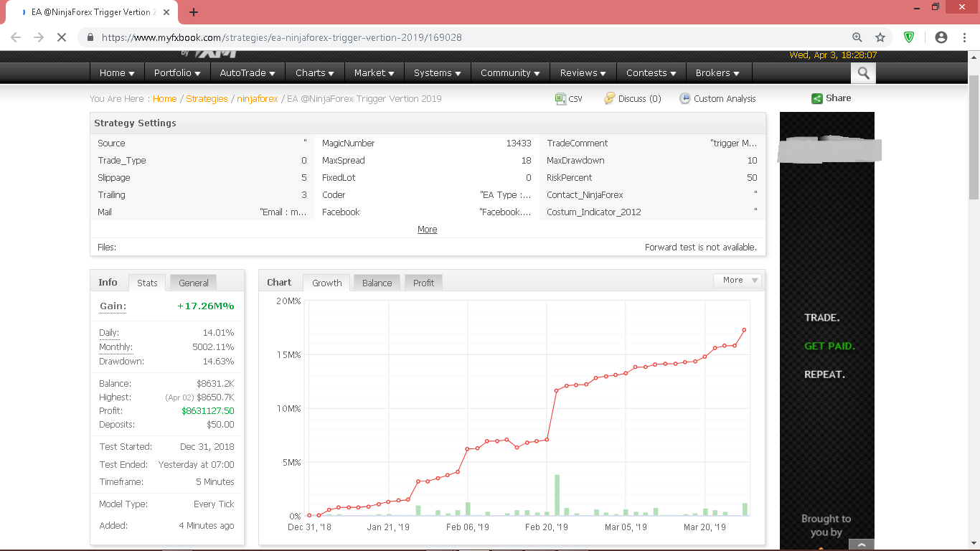Click the profit value $8631127.50
Screen dimensions: 980x551
[208, 411]
